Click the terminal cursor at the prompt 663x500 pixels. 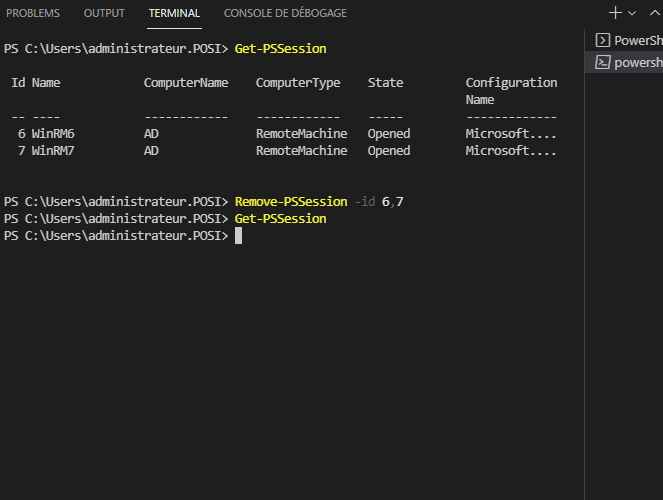(238, 236)
